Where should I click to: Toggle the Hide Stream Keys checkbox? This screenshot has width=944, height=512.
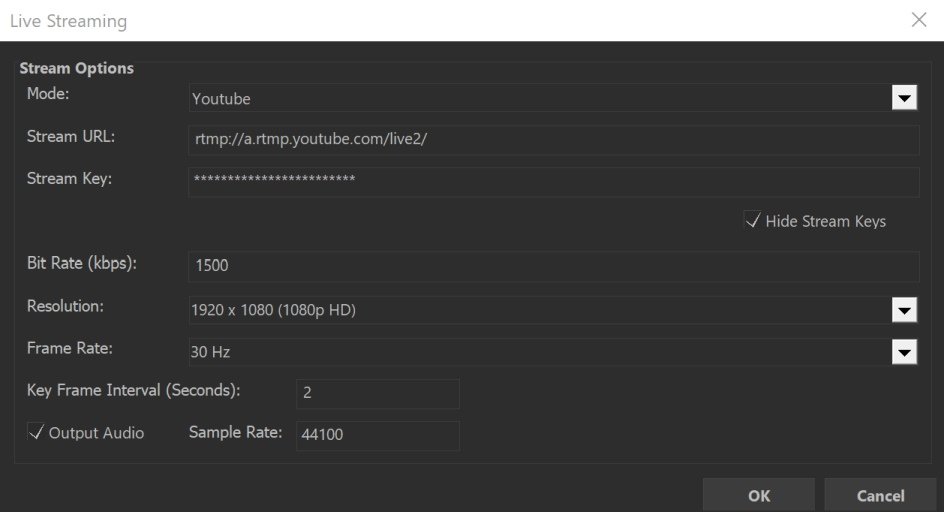(753, 221)
